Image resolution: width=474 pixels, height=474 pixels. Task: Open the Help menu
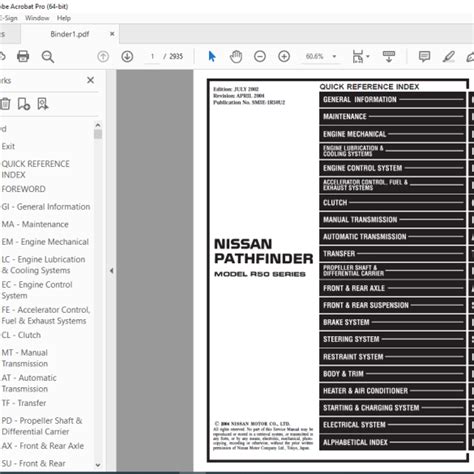(x=64, y=18)
